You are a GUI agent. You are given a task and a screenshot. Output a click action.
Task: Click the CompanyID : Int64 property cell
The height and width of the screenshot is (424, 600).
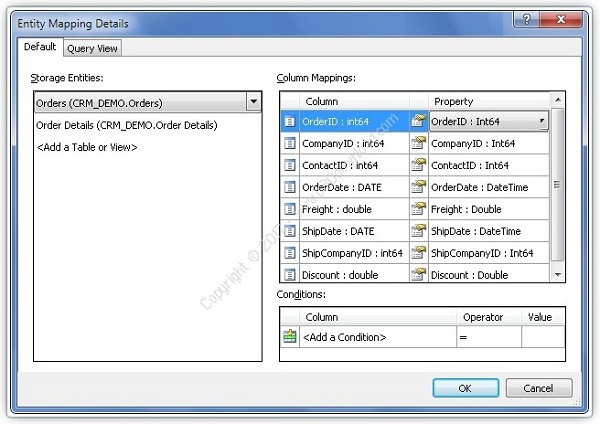[489, 144]
